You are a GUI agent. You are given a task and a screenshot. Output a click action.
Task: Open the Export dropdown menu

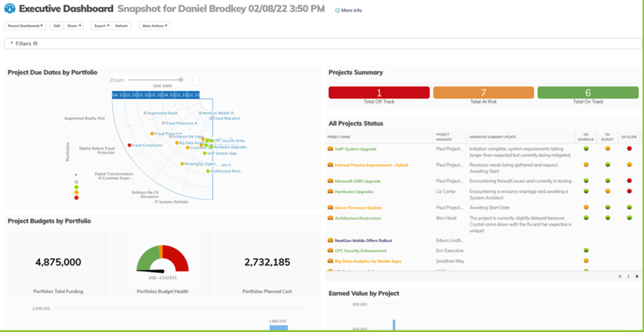point(101,26)
